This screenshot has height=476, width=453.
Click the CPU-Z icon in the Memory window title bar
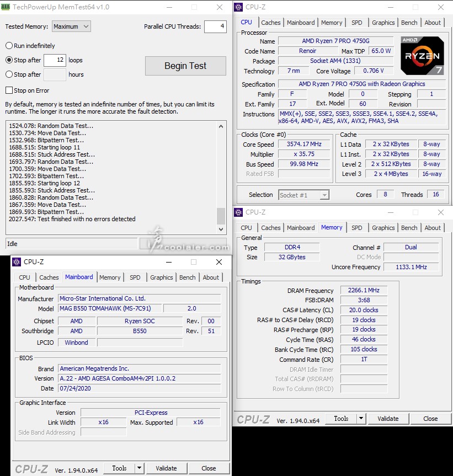coord(238,212)
